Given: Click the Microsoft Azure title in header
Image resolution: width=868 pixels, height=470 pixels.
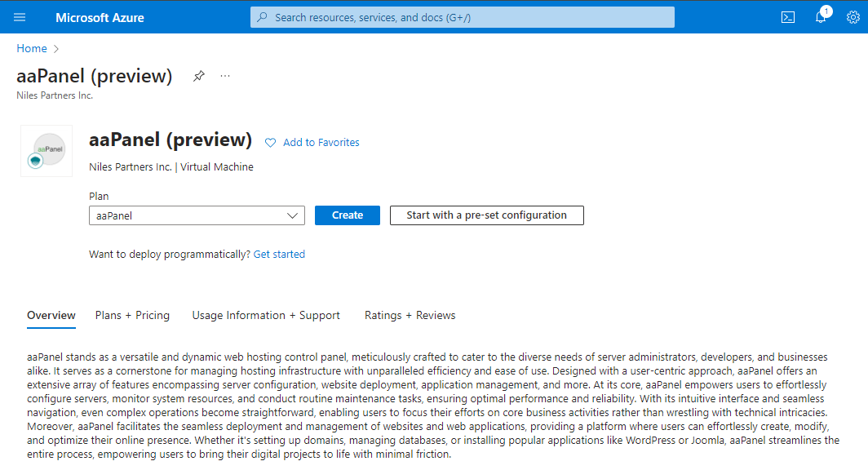Looking at the screenshot, I should [100, 17].
